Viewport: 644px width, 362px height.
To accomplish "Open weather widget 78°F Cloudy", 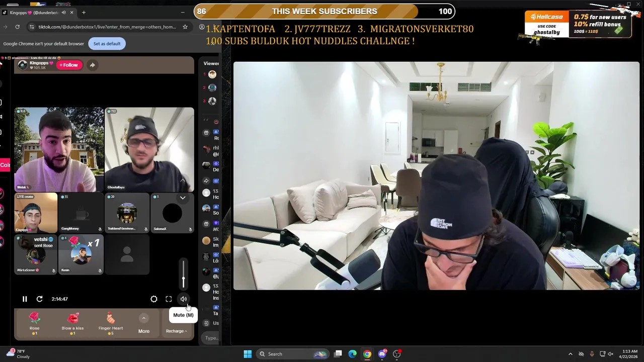I will 18,354.
